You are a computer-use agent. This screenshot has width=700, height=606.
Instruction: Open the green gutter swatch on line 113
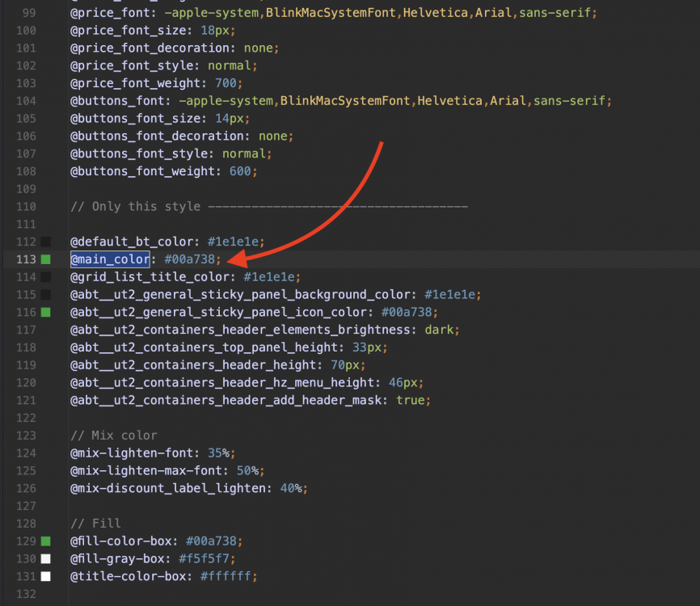tap(46, 259)
